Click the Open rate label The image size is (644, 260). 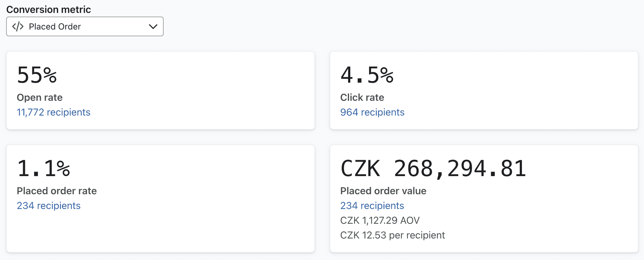(40, 97)
